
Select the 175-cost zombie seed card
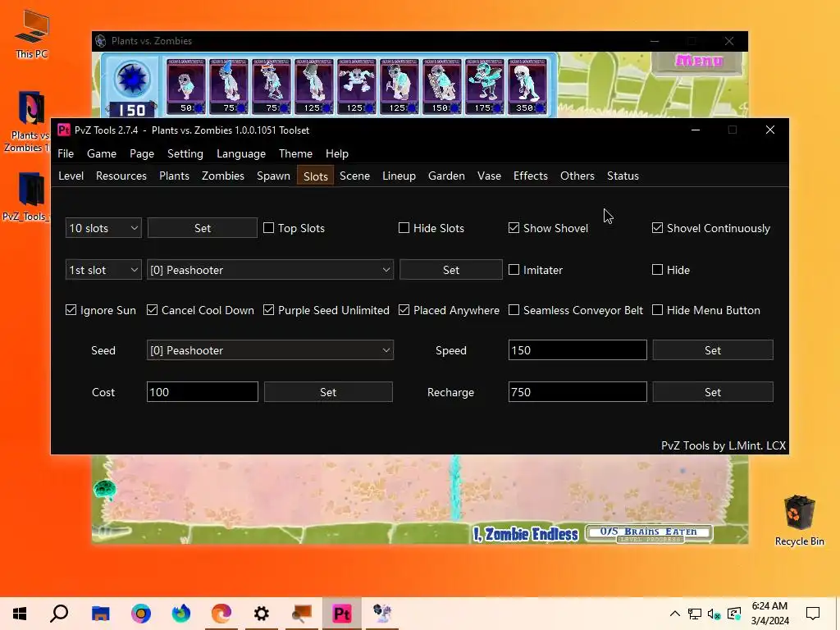click(x=485, y=86)
